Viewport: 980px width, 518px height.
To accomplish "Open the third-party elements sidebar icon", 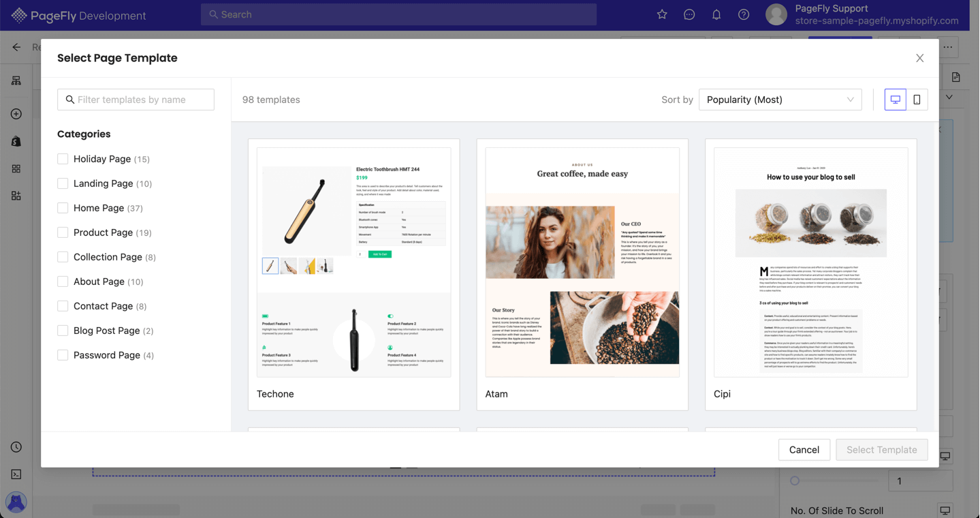I will click(16, 196).
